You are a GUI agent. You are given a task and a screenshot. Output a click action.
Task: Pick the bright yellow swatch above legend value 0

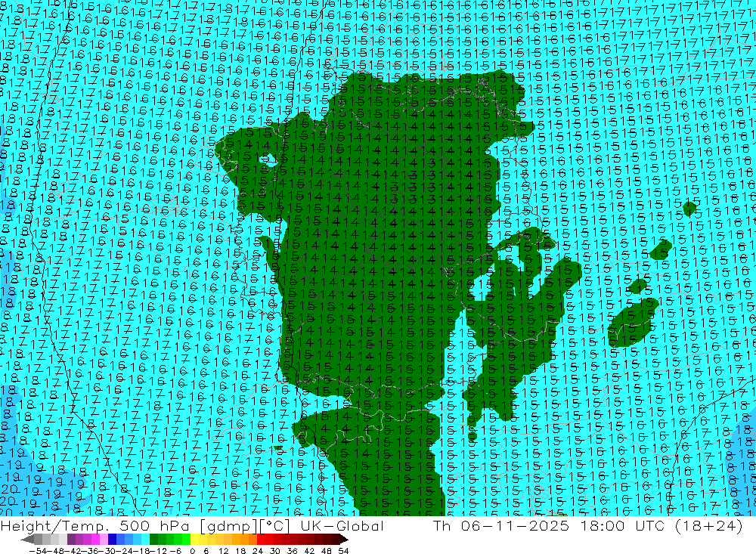[x=195, y=540]
